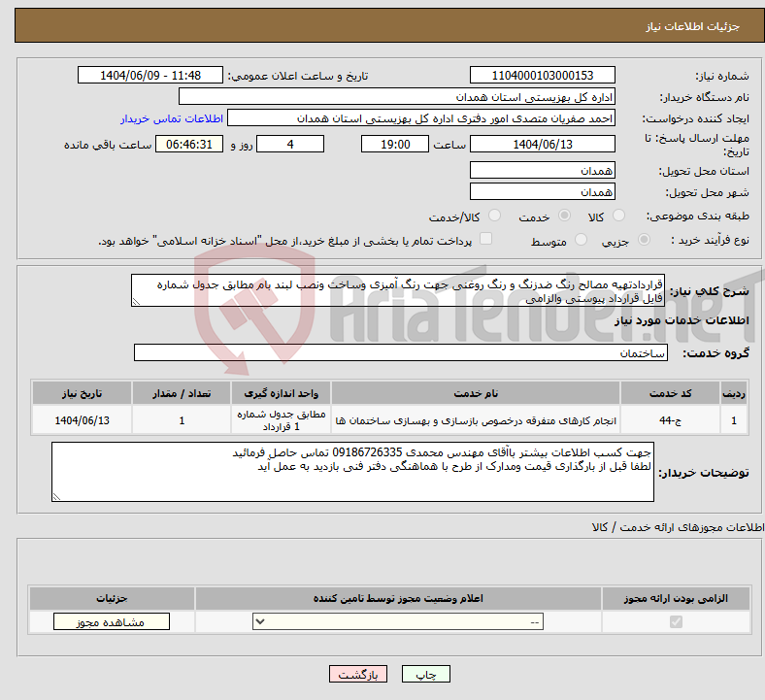
Task: Toggle the mandatory license checkbox
Action: 676,622
